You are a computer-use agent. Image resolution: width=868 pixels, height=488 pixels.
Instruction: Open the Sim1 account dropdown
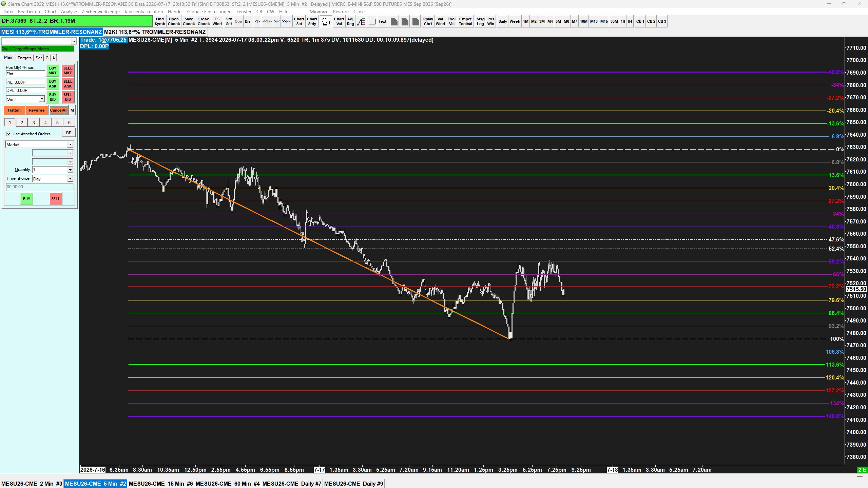42,99
